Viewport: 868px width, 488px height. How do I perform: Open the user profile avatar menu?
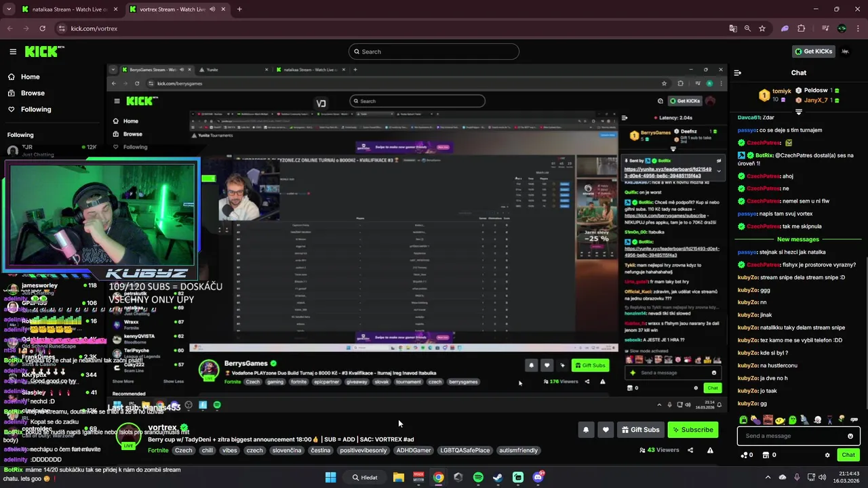point(846,52)
